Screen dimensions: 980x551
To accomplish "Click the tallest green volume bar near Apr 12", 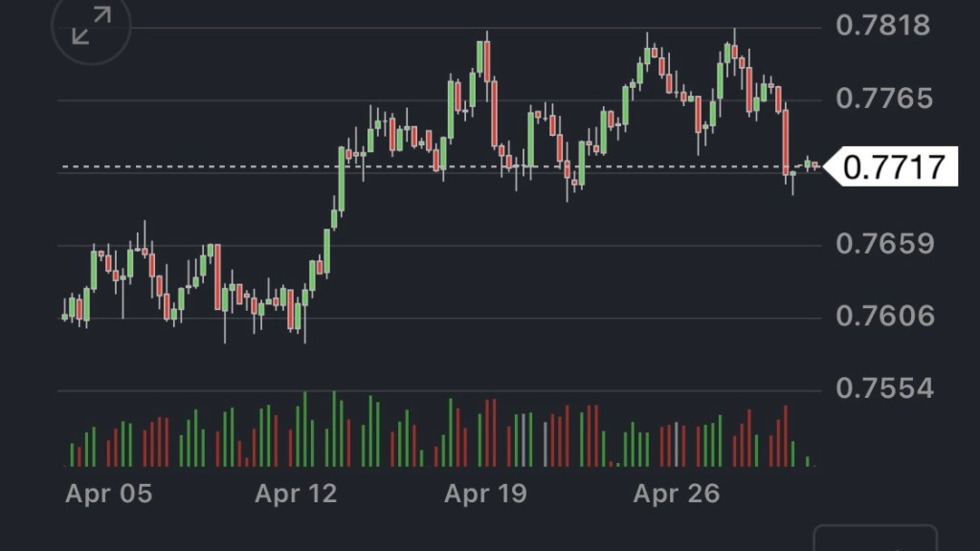I will pyautogui.click(x=305, y=429).
